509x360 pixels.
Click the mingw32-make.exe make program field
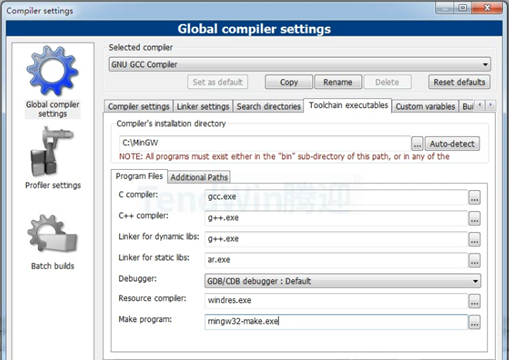click(336, 322)
